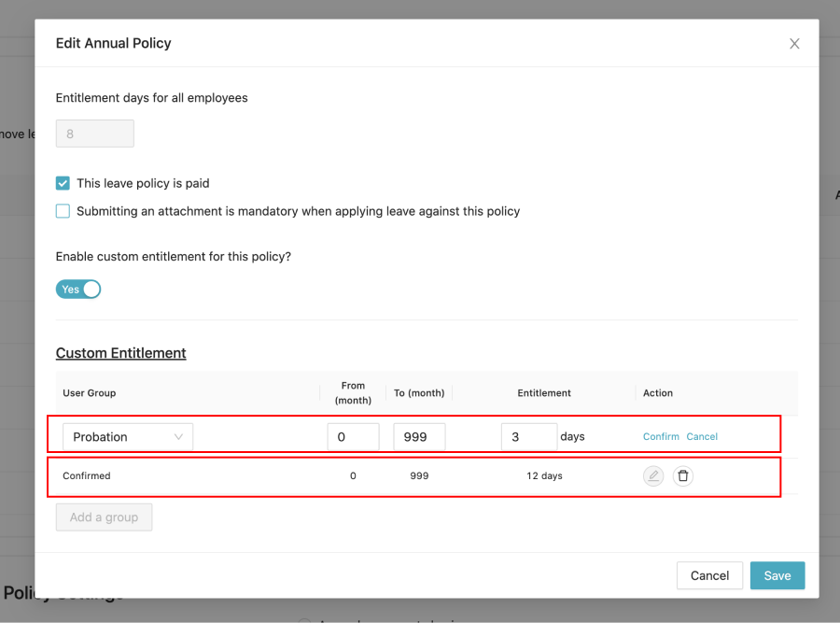Screen dimensions: 840x623
Task: Click the Confirmed row's 999 value
Action: pyautogui.click(x=419, y=475)
